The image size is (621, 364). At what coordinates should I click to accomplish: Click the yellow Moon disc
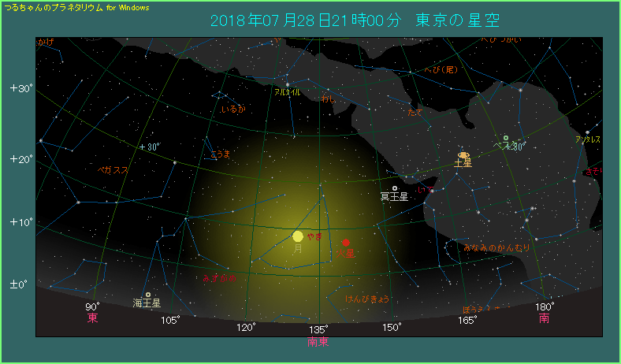(x=298, y=236)
